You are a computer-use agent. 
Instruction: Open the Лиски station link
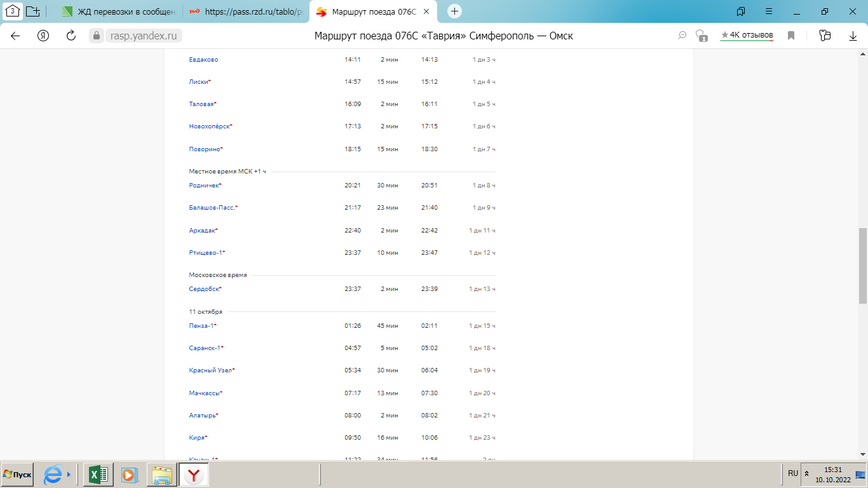[199, 82]
